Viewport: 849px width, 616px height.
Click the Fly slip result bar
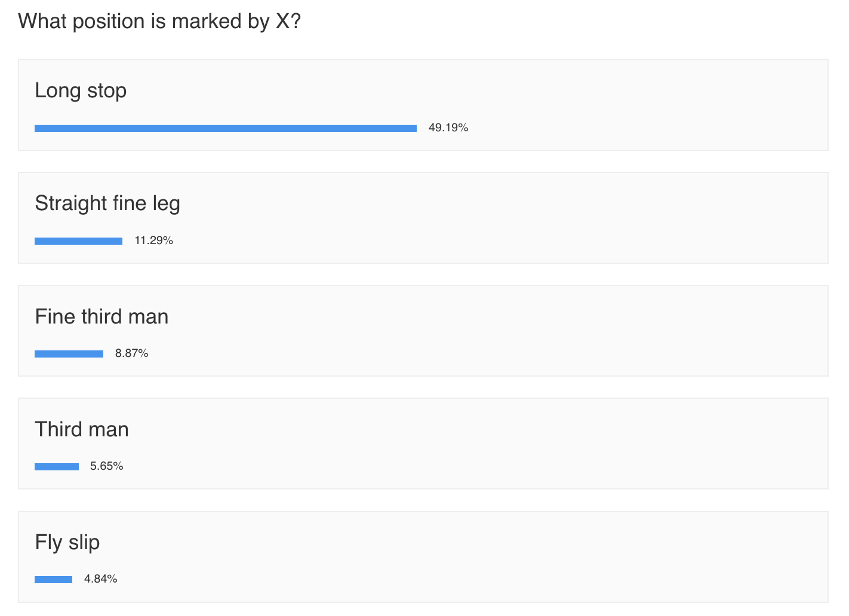(x=54, y=580)
